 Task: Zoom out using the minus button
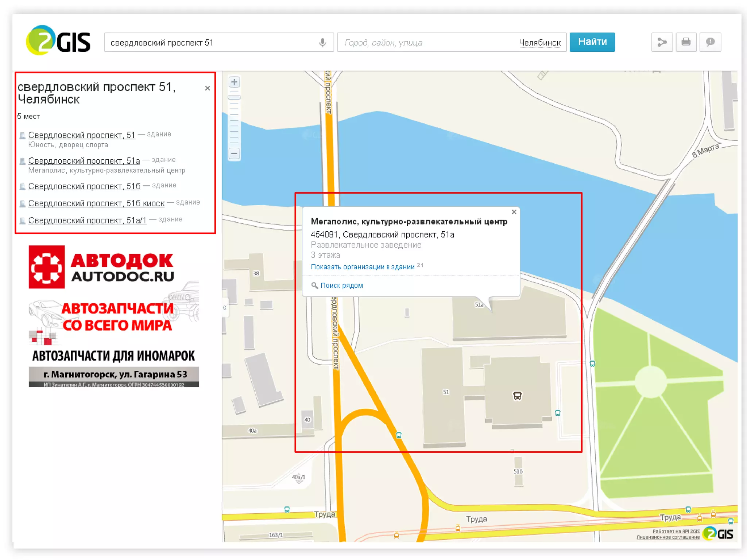[234, 153]
